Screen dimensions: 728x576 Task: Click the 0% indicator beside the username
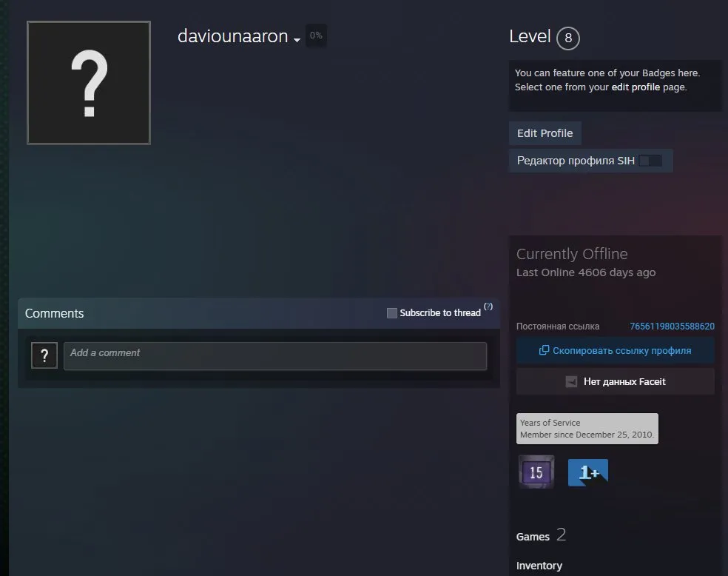pyautogui.click(x=316, y=36)
